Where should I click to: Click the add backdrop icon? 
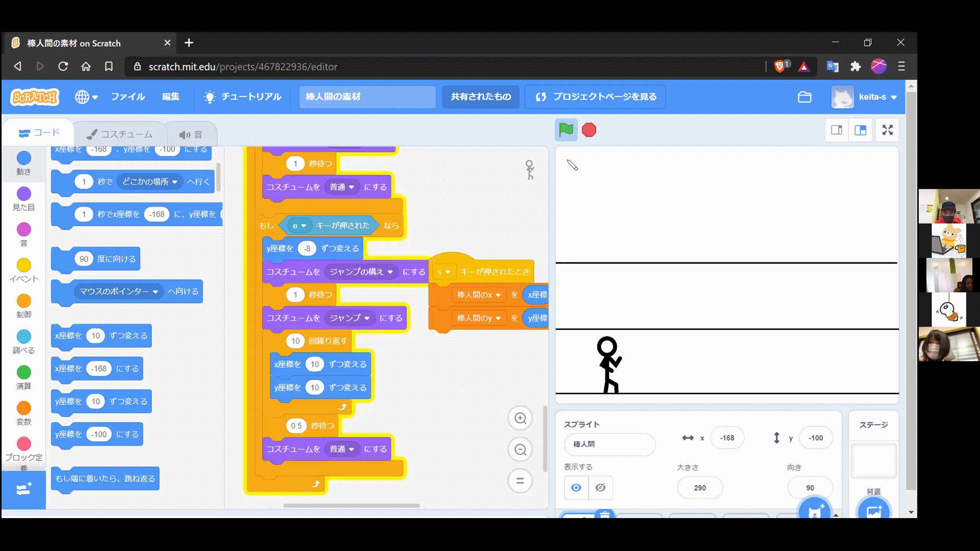click(874, 509)
